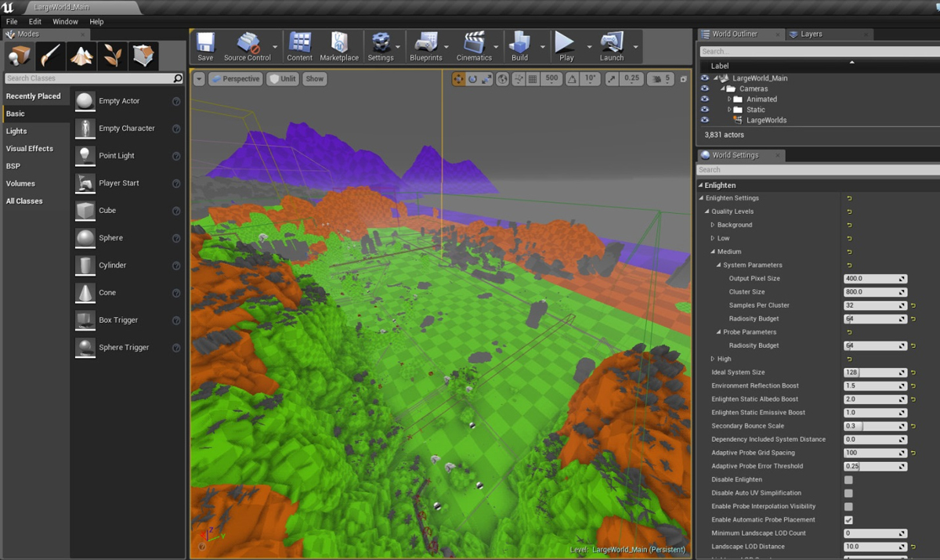Click the Show button in viewport
This screenshot has height=560, width=940.
tap(314, 79)
